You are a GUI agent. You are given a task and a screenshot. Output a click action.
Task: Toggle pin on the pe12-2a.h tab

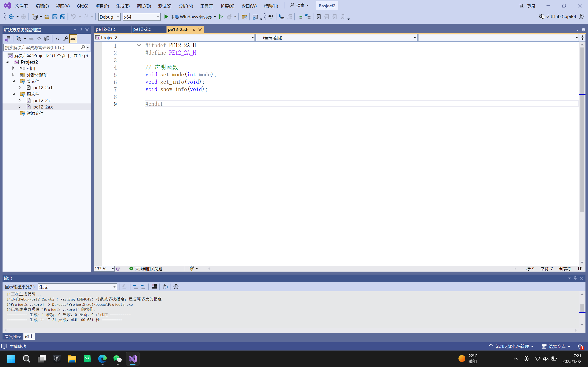tap(194, 30)
